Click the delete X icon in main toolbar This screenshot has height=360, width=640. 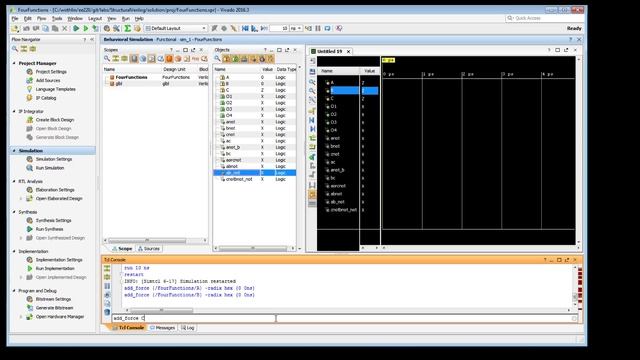coord(64,29)
